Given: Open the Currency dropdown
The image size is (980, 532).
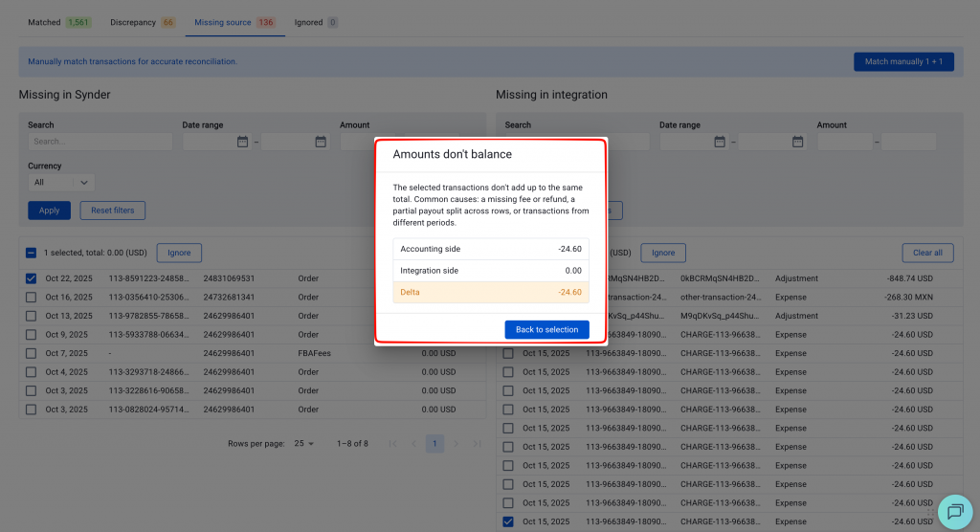Looking at the screenshot, I should [61, 183].
